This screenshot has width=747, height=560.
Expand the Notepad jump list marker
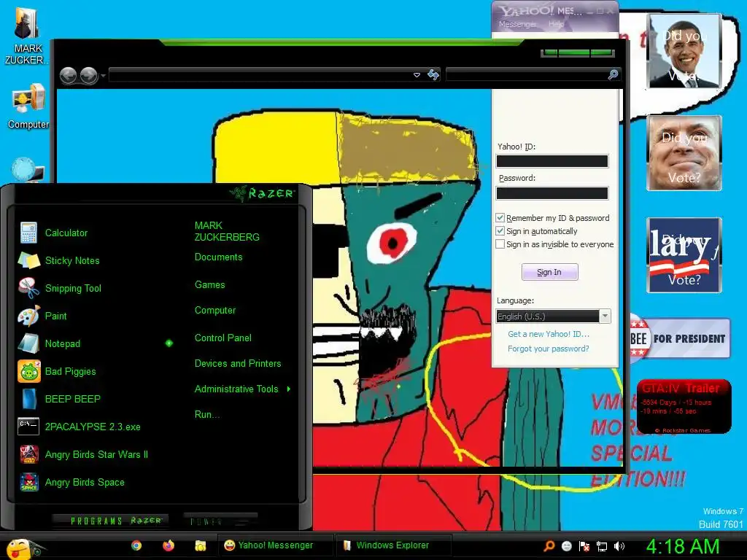(169, 343)
